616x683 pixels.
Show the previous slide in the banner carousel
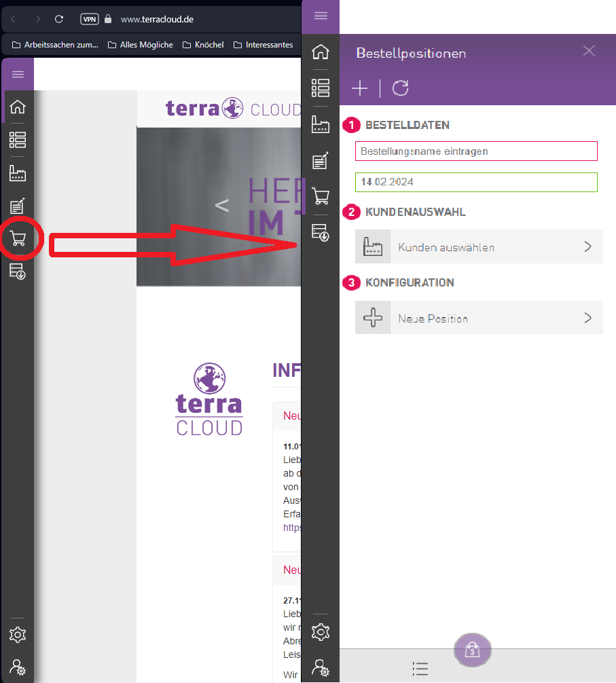click(221, 205)
